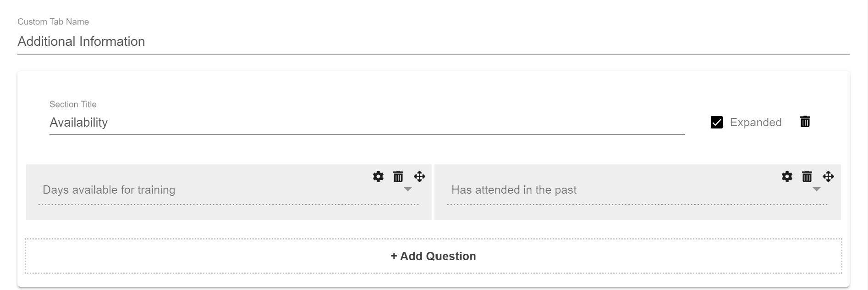
Task: Select the Days available for training field
Action: pyautogui.click(x=229, y=192)
